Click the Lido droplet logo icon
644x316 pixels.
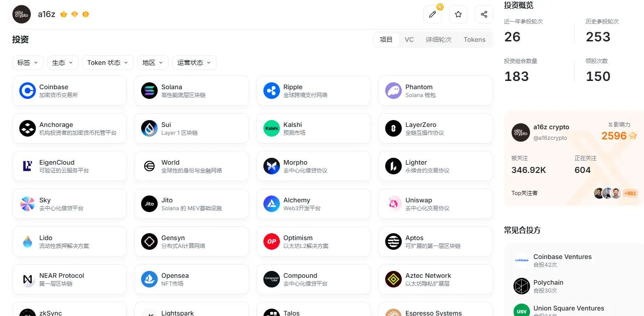coord(28,241)
